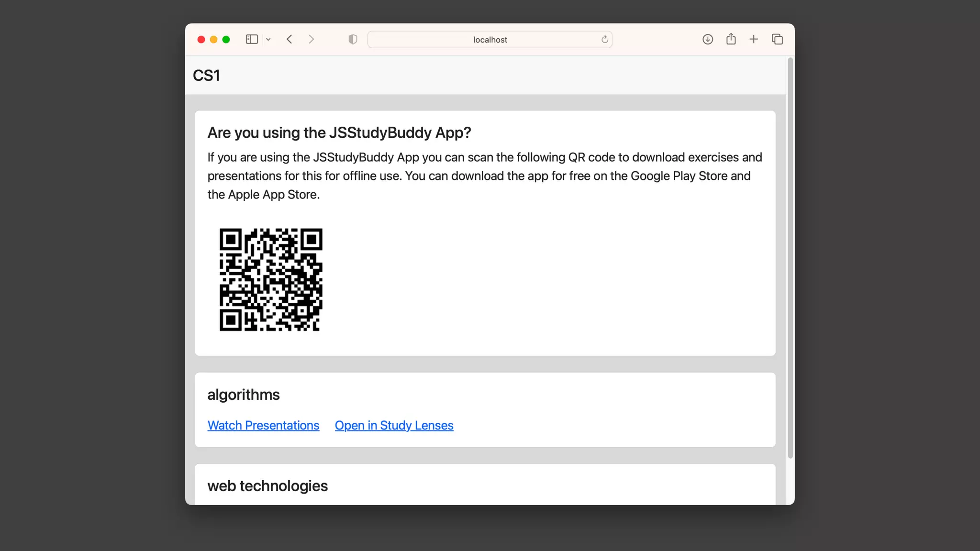Image resolution: width=980 pixels, height=551 pixels.
Task: Go forward with the right arrow
Action: tap(312, 39)
